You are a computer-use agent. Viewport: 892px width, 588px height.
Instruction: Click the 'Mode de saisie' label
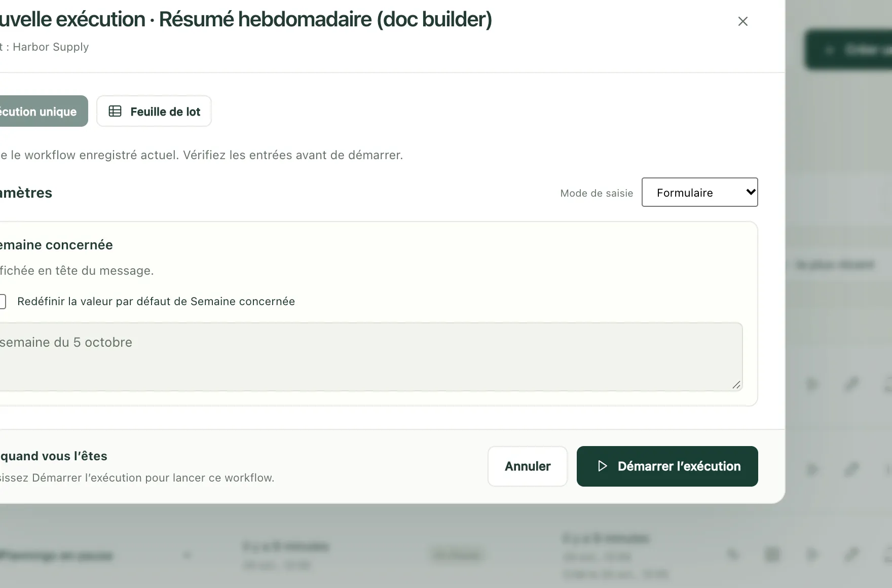pos(597,193)
